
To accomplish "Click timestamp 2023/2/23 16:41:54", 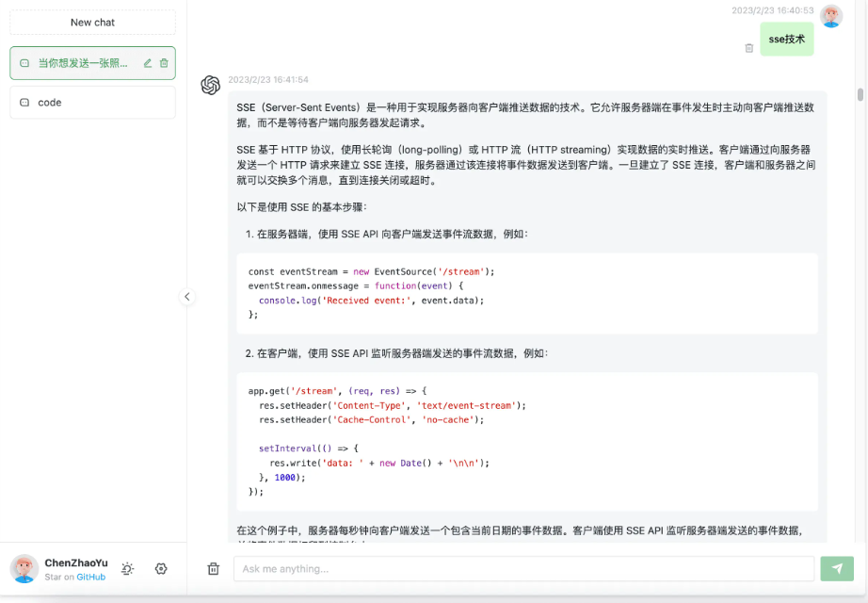I will point(268,80).
